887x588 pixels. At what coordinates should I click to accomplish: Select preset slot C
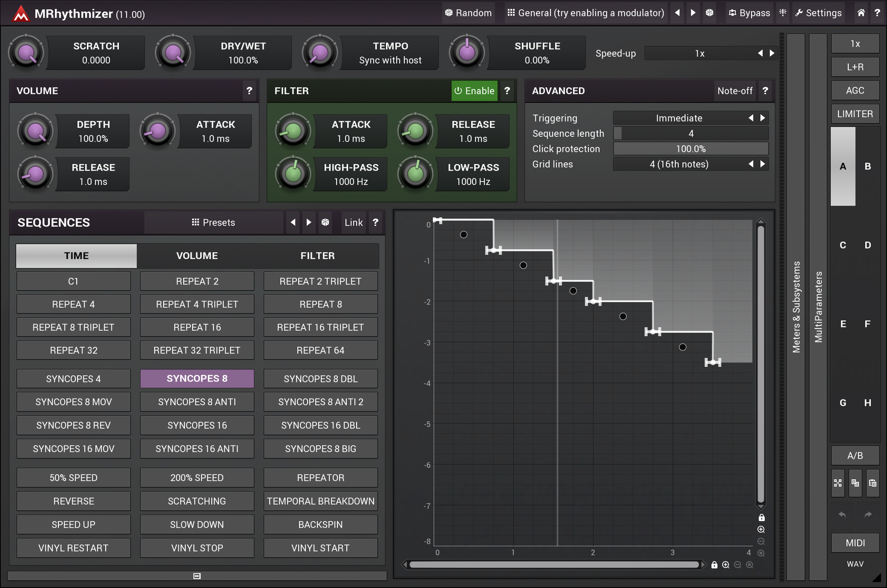coord(842,245)
